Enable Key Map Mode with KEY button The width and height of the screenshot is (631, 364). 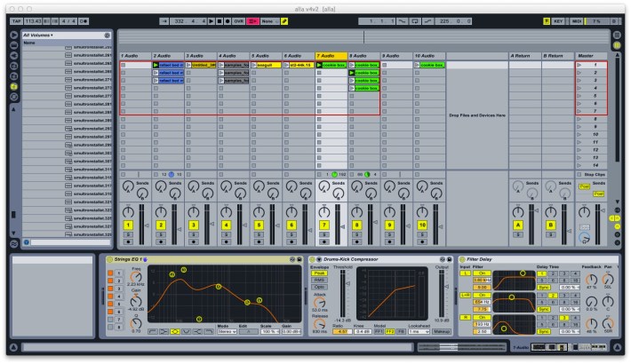[557, 20]
